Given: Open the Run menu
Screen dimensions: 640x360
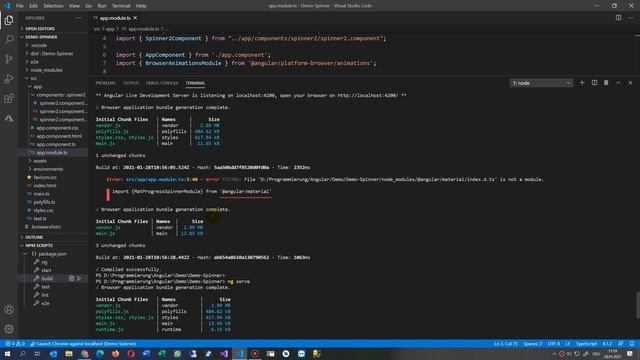Looking at the screenshot, I should 102,6.
